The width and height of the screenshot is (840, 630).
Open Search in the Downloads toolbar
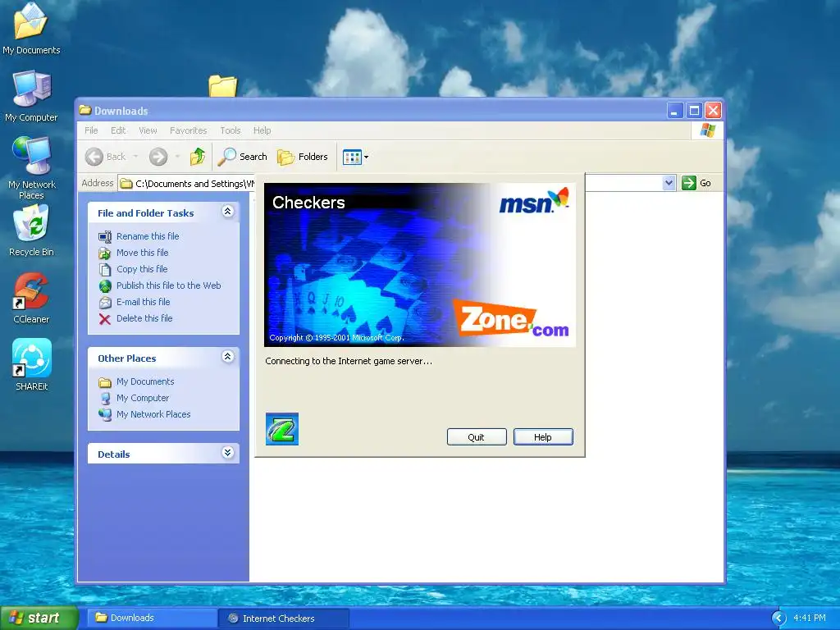click(x=242, y=157)
